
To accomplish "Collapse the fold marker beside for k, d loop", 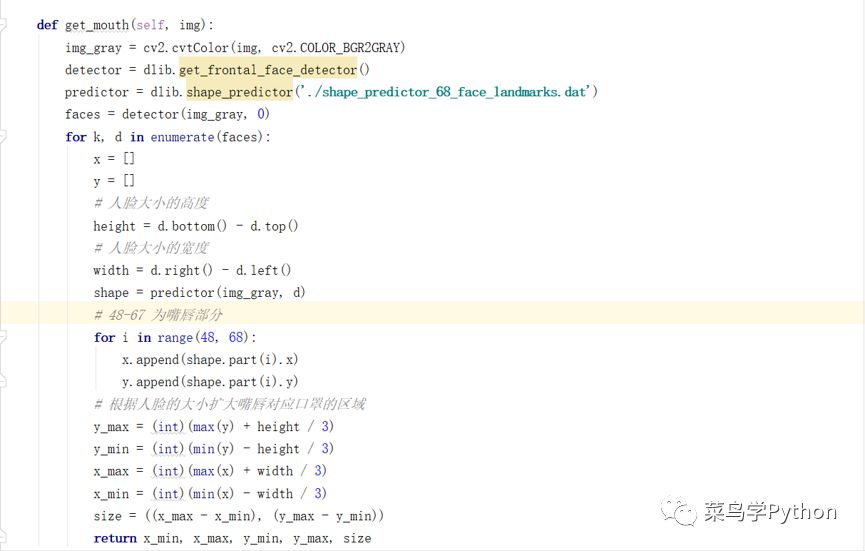I will 3,136.
